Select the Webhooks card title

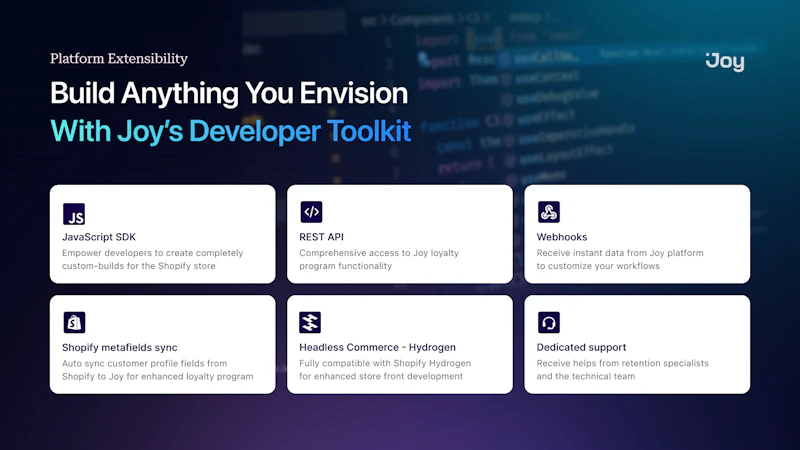click(x=562, y=237)
